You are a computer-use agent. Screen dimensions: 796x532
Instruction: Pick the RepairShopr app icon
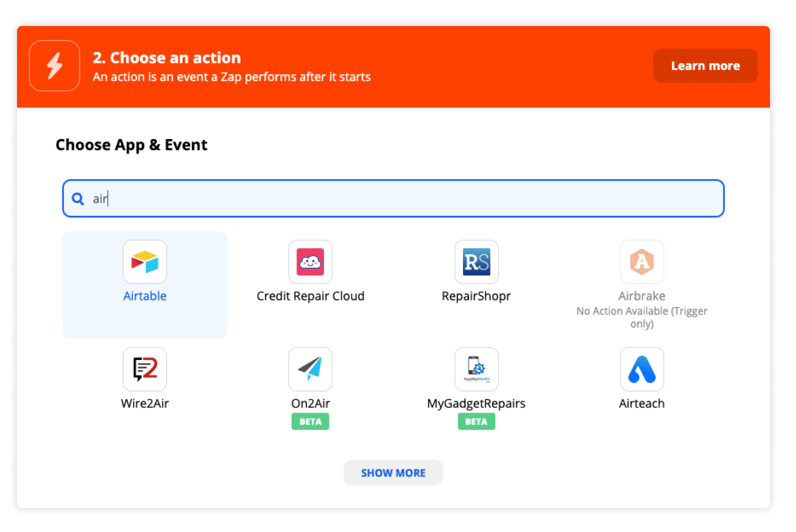pos(476,261)
